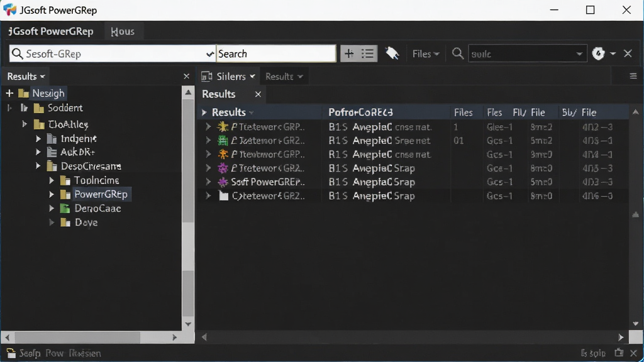644x362 pixels.
Task: Click the magnifier icon in the Sesoft-GRep box
Action: coord(17,54)
